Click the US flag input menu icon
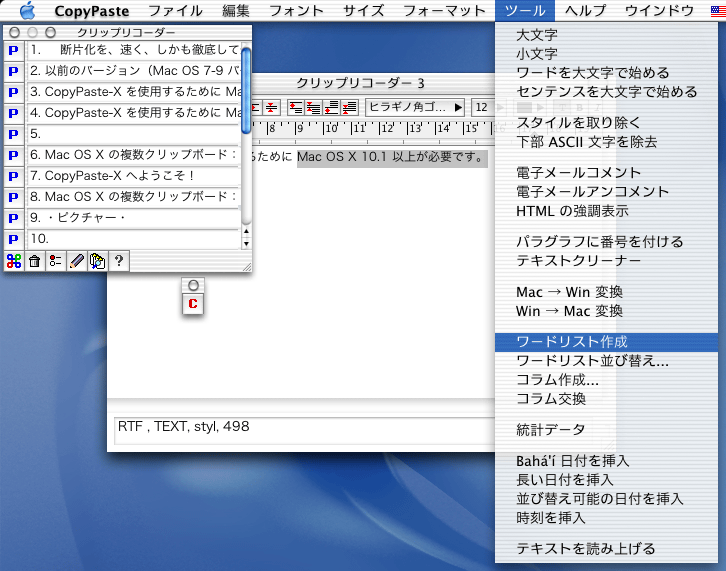This screenshot has height=571, width=726. 718,11
